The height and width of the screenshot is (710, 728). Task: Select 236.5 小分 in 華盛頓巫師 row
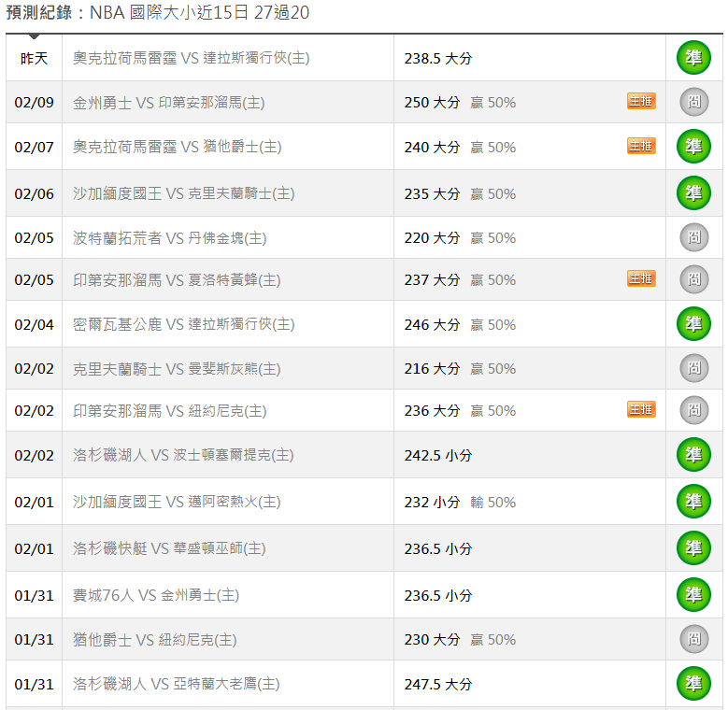(437, 548)
